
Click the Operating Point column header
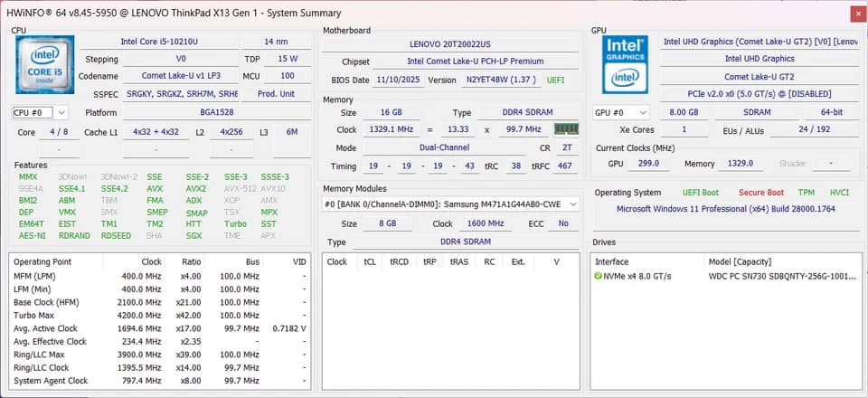[42, 261]
